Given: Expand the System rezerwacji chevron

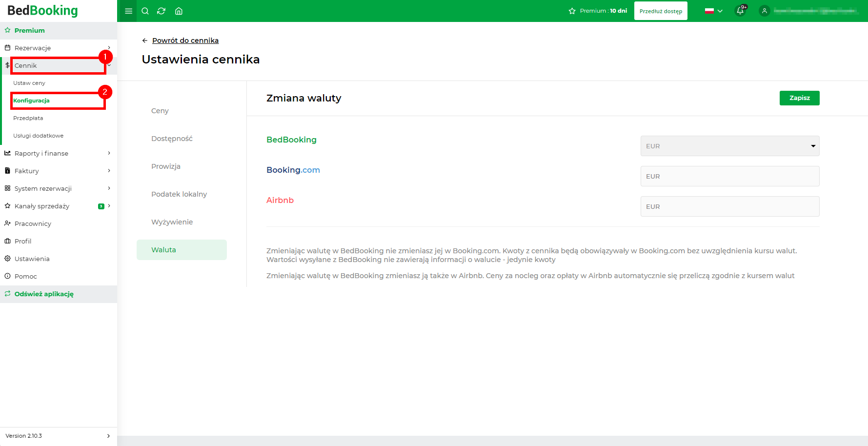Looking at the screenshot, I should (x=109, y=188).
